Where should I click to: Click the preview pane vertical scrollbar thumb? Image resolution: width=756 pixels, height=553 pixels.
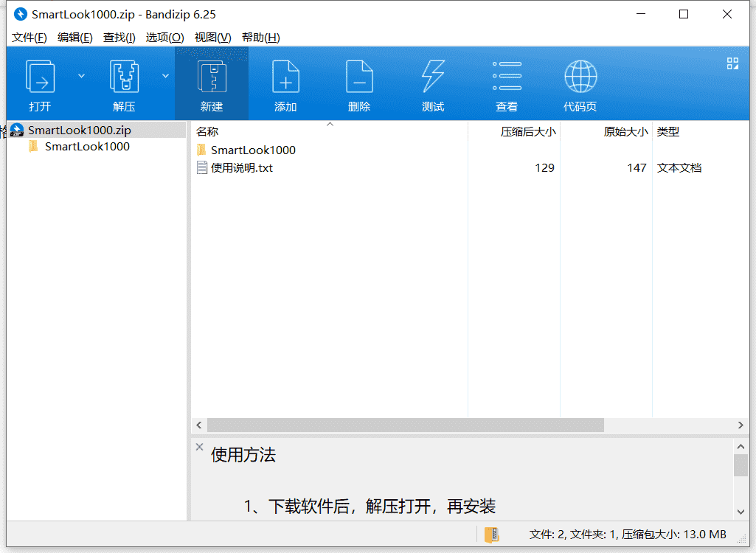(741, 465)
